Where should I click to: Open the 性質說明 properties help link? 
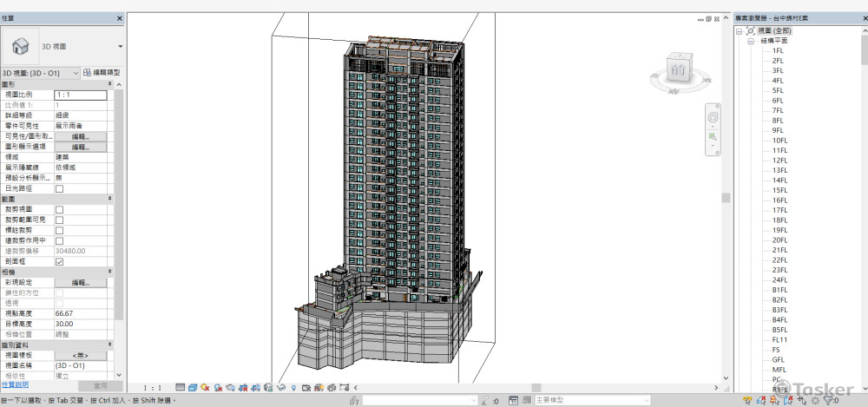(15, 384)
